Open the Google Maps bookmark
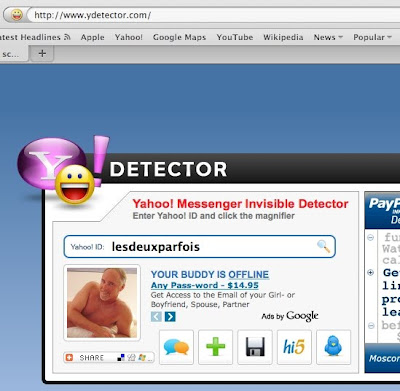The image size is (400, 391). coord(179,37)
